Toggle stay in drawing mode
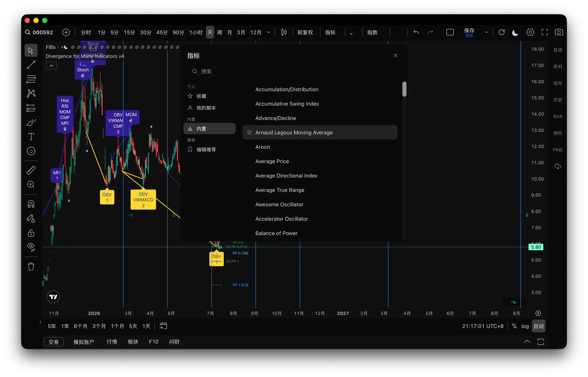Viewport: 588px width, 377px height. click(x=31, y=218)
